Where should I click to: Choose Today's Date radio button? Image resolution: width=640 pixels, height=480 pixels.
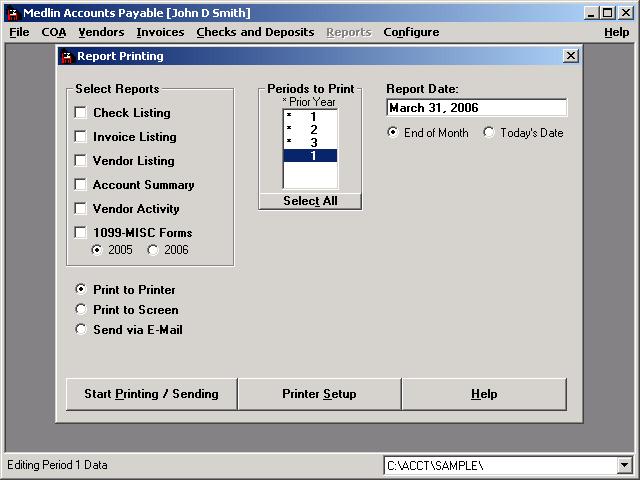(x=489, y=133)
